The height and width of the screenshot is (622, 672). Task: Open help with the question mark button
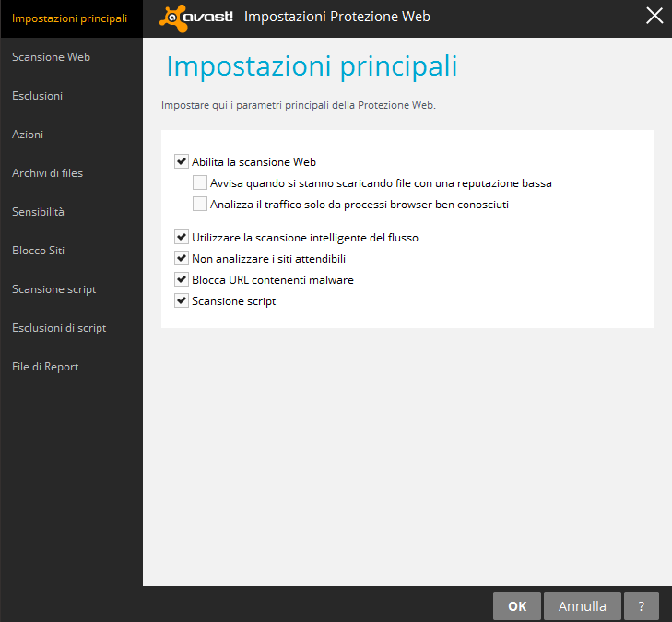point(642,606)
